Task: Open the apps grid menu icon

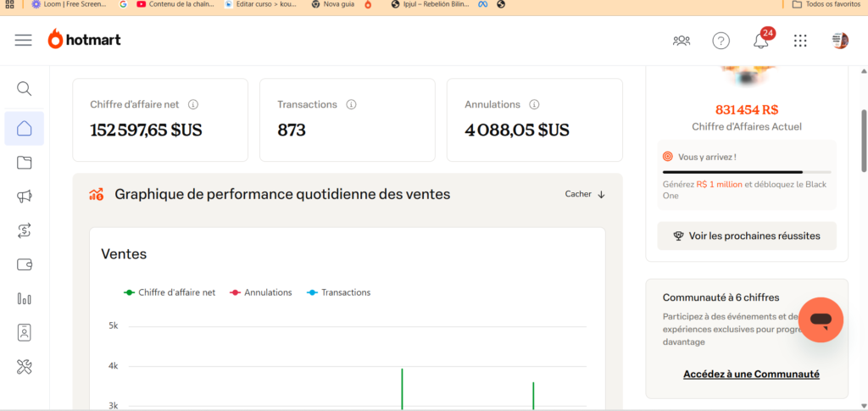Action: pyautogui.click(x=800, y=41)
